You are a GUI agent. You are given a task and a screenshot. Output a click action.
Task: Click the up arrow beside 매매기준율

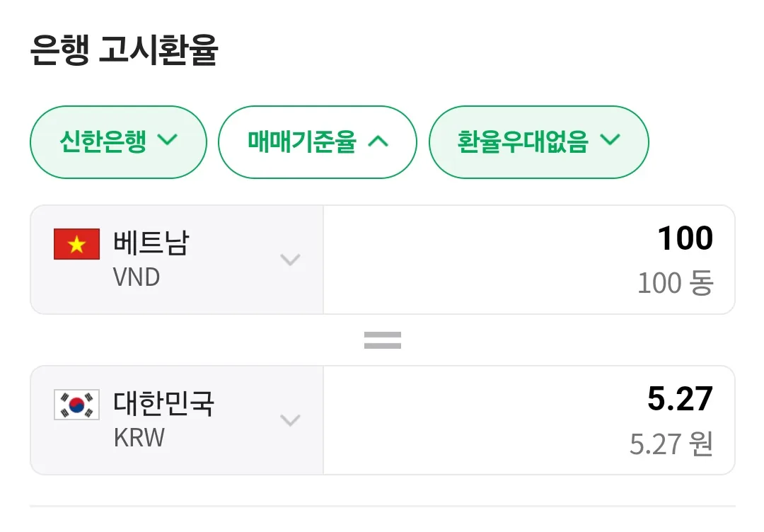coord(378,141)
